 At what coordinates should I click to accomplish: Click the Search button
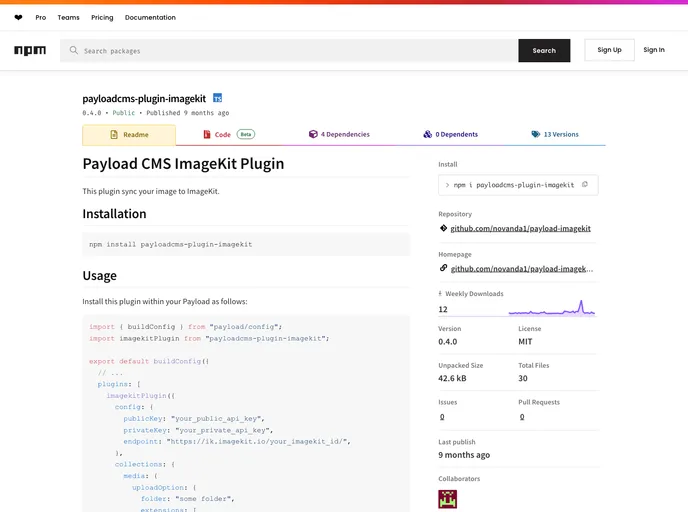click(544, 50)
